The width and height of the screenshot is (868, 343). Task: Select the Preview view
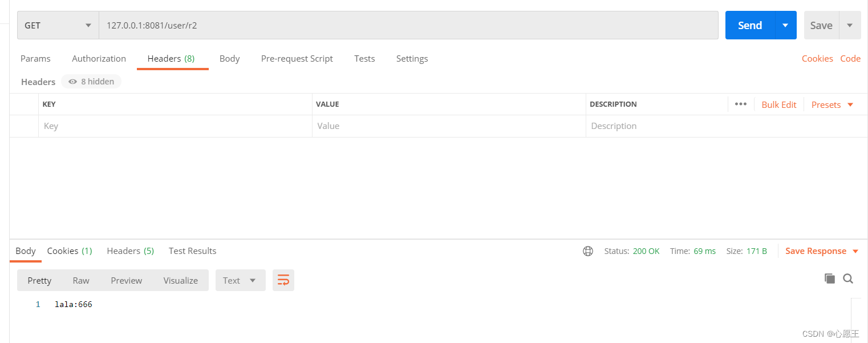pyautogui.click(x=127, y=280)
